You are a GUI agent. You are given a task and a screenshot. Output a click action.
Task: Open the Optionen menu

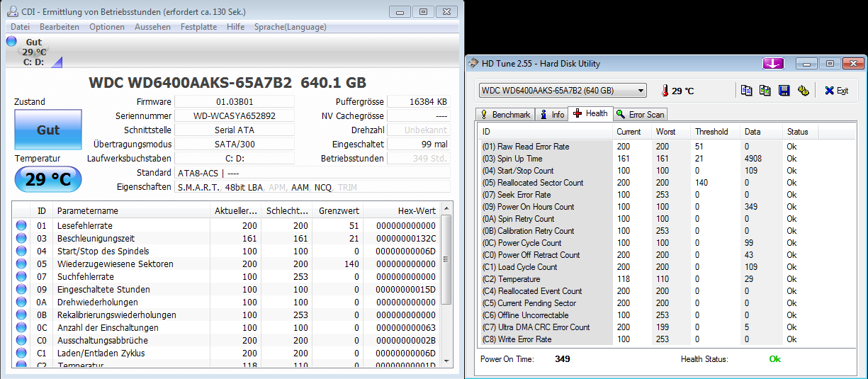(107, 27)
